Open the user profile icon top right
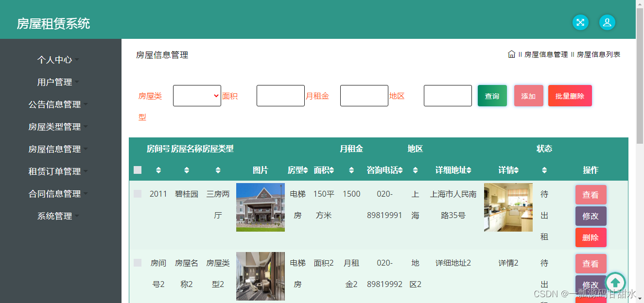644x303 pixels. click(607, 22)
